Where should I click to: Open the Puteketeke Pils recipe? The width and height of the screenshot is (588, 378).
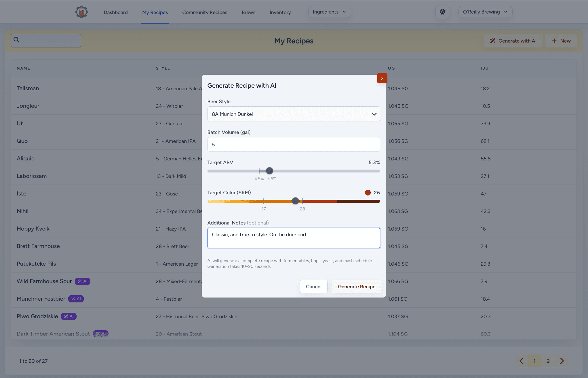click(x=36, y=264)
